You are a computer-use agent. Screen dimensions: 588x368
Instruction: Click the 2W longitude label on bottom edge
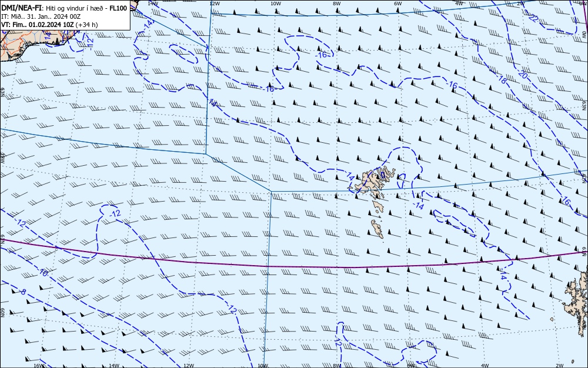(560, 366)
